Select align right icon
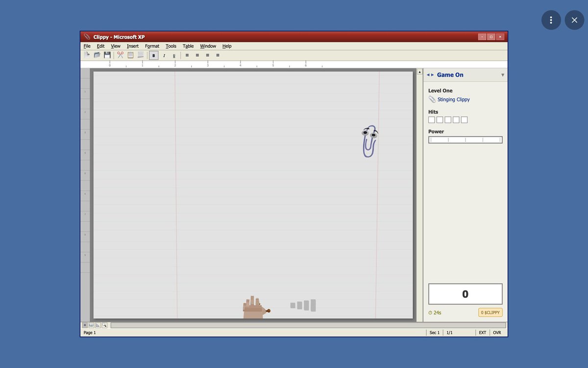The width and height of the screenshot is (588, 368). 208,55
